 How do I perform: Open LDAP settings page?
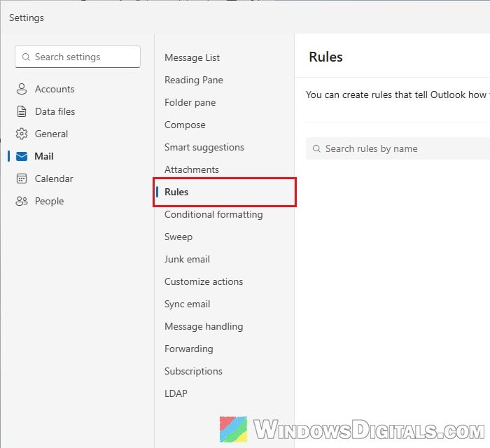coord(176,393)
